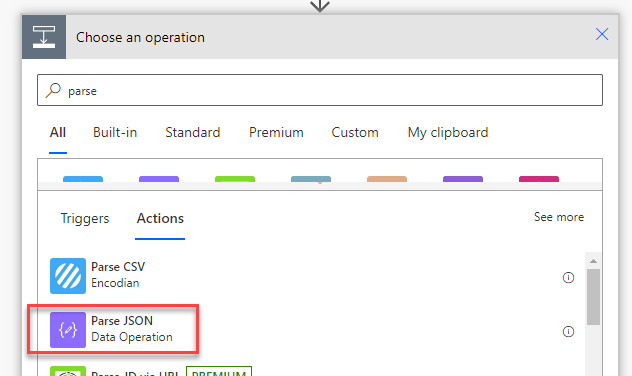Switch to the Built-in tab
The image size is (632, 376).
115,133
